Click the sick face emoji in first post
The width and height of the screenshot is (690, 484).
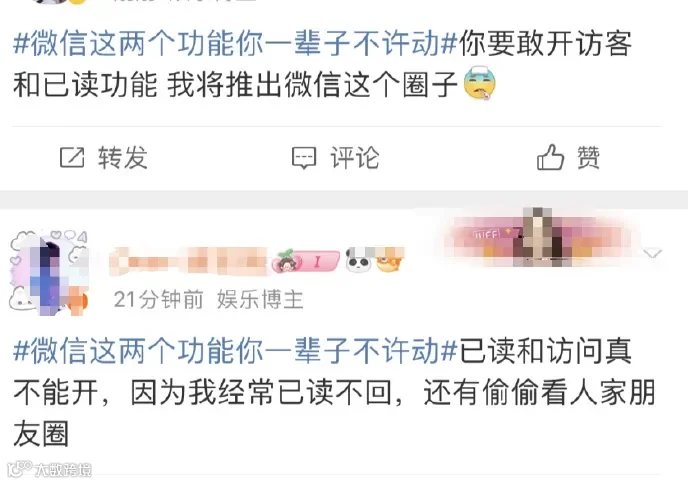[x=480, y=82]
